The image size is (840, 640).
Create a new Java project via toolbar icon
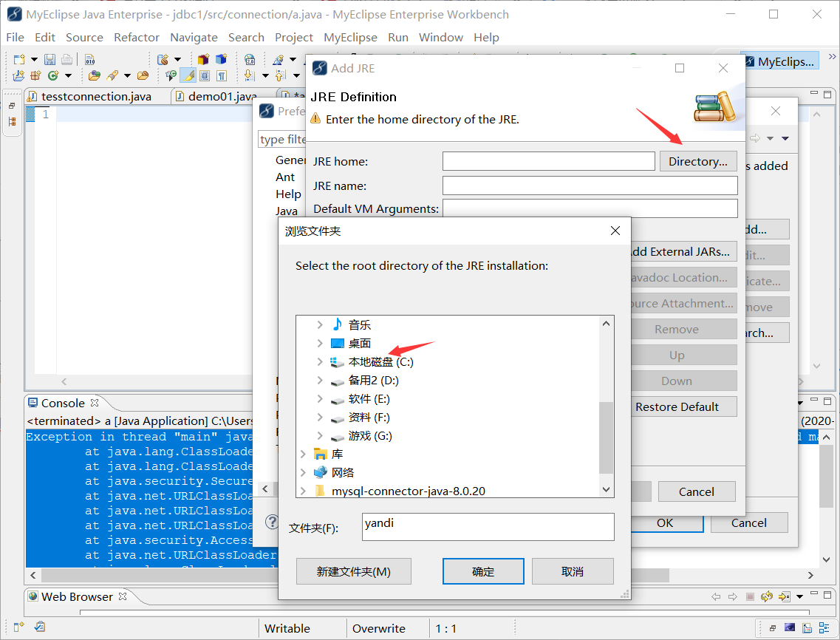click(x=17, y=75)
